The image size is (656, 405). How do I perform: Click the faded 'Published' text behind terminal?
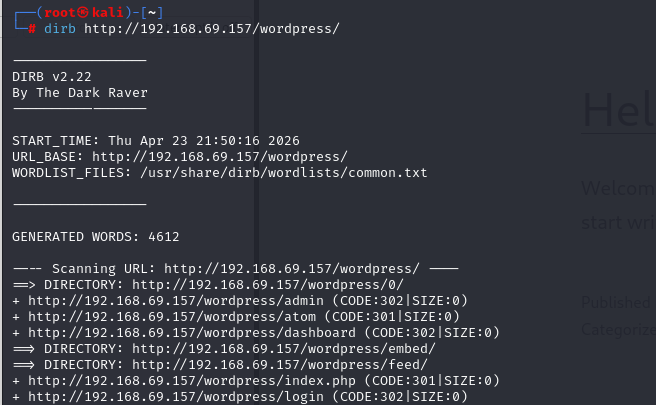tap(616, 302)
